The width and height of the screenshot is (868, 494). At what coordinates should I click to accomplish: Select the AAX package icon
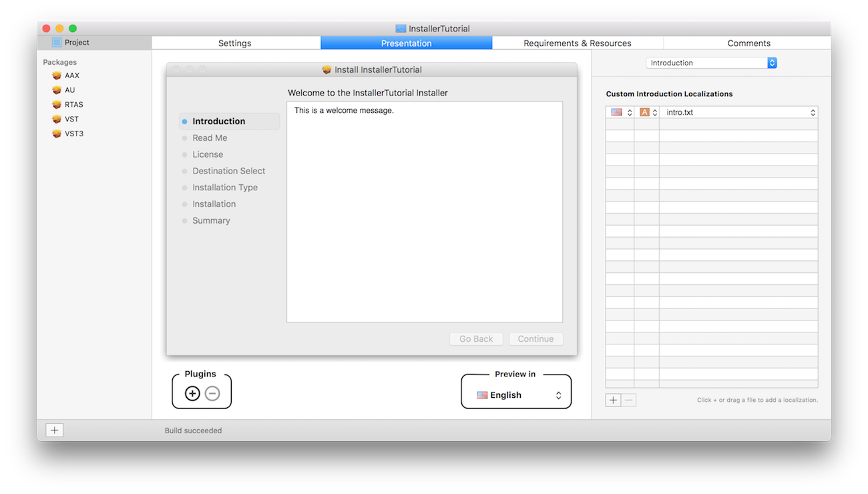click(x=57, y=75)
